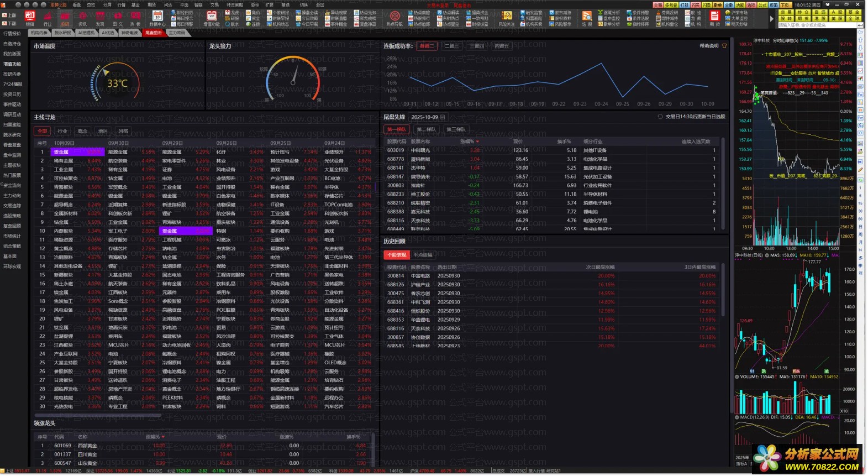Sort by 涨幅% column in 尾盘先锋

tap(470, 142)
